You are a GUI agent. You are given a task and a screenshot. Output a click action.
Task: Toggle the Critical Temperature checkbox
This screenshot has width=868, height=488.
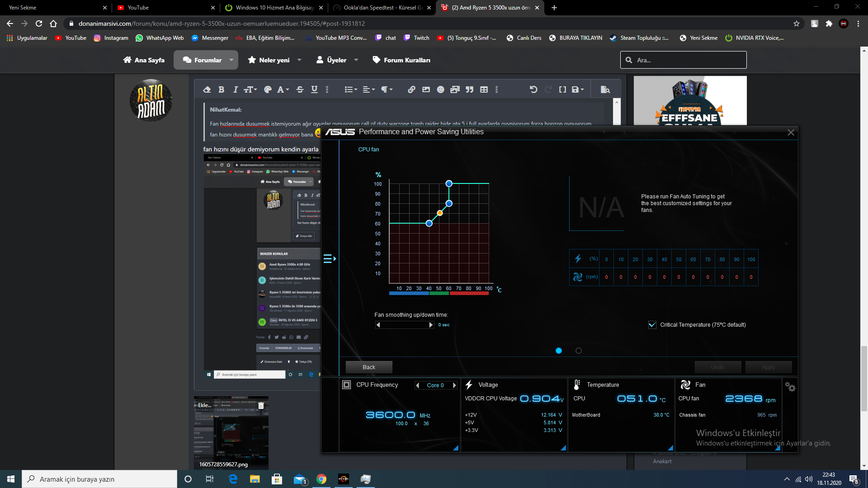pyautogui.click(x=652, y=324)
